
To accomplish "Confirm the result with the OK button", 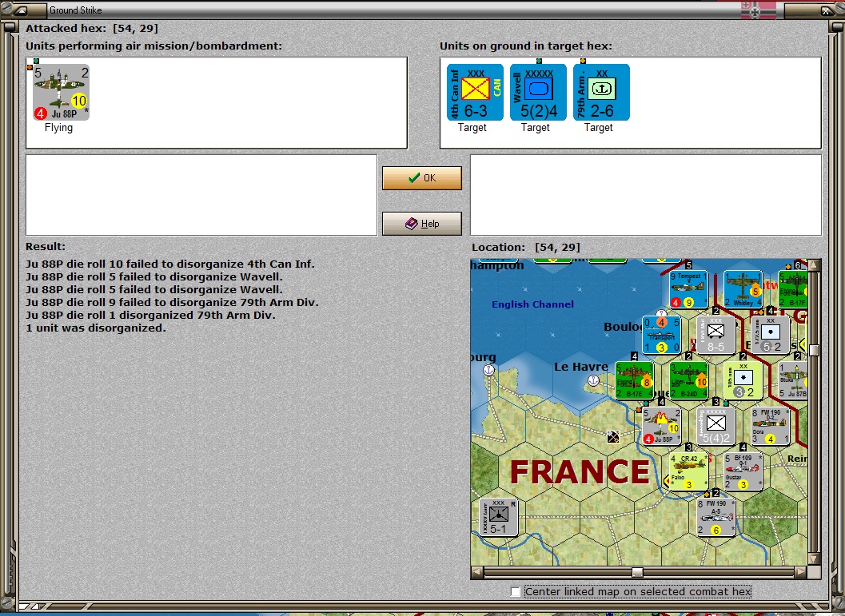I will click(422, 177).
